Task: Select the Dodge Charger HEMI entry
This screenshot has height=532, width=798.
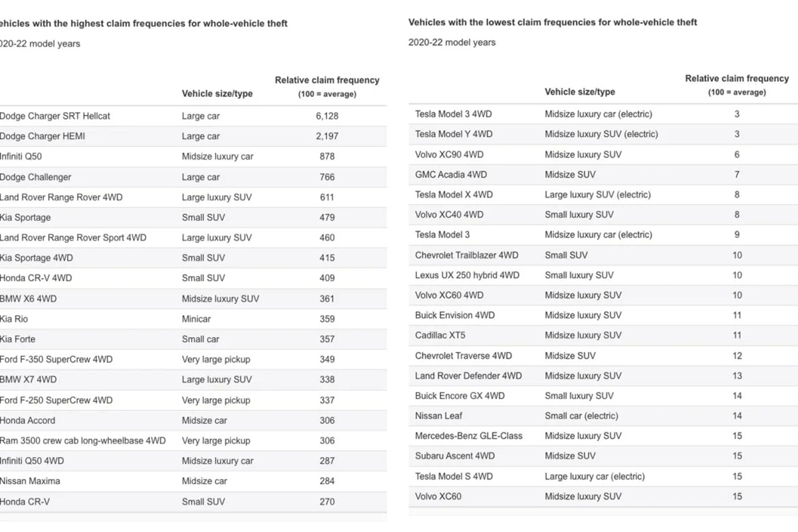Action: 43,136
